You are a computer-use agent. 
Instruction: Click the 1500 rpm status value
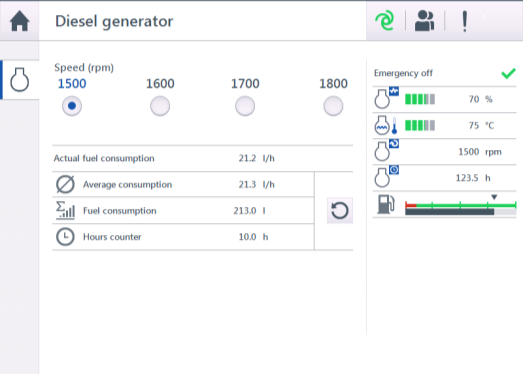480,152
